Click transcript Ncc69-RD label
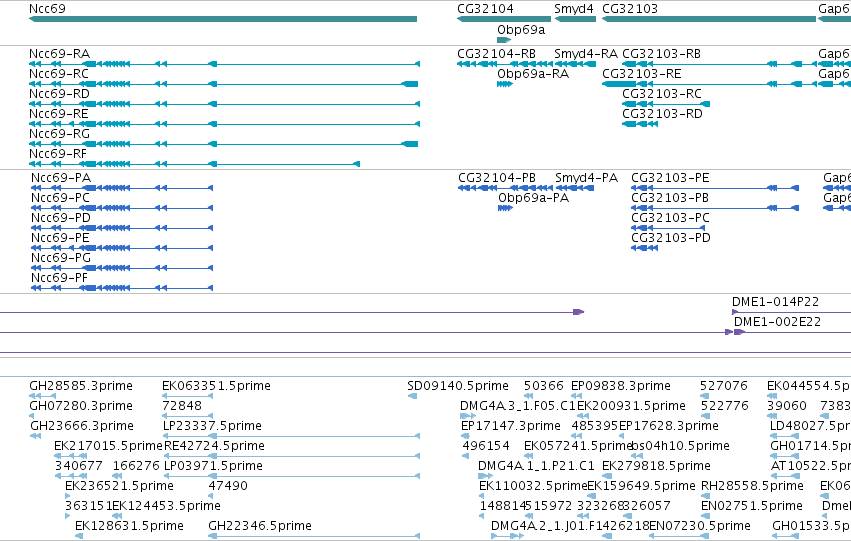 point(59,94)
